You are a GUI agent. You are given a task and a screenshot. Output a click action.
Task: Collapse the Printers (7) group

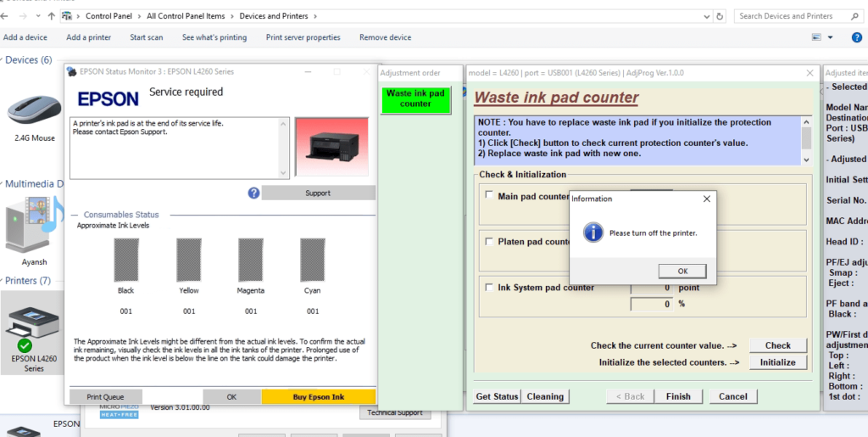pos(3,281)
